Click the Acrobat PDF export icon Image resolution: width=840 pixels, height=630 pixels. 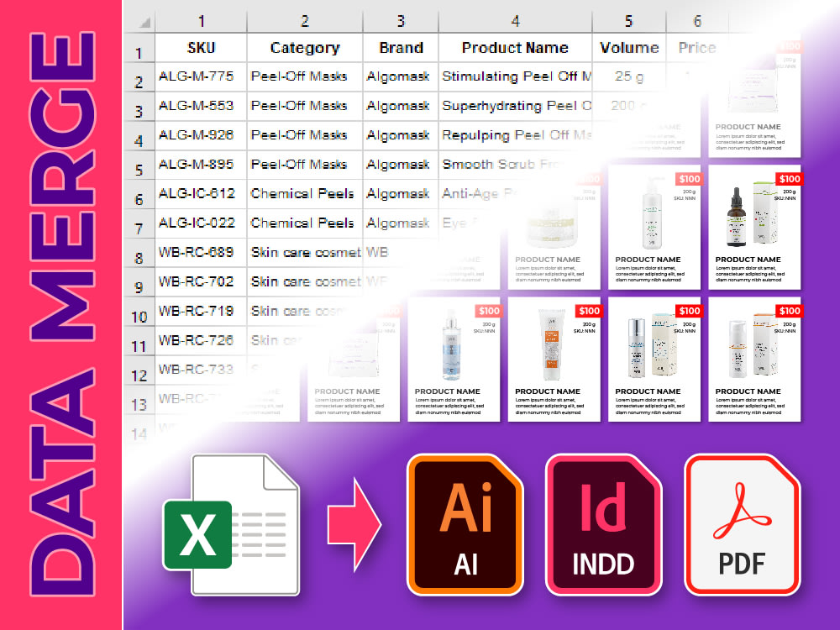click(742, 521)
